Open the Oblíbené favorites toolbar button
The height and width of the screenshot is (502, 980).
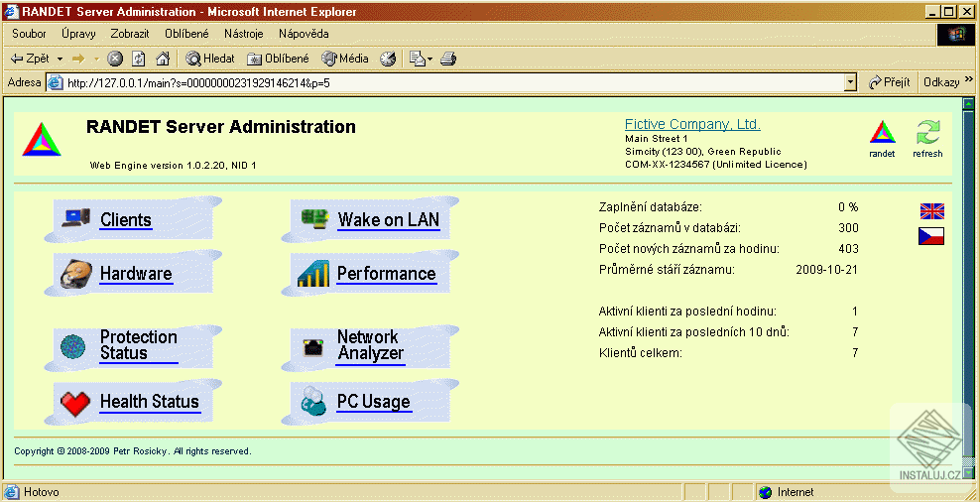tap(279, 59)
